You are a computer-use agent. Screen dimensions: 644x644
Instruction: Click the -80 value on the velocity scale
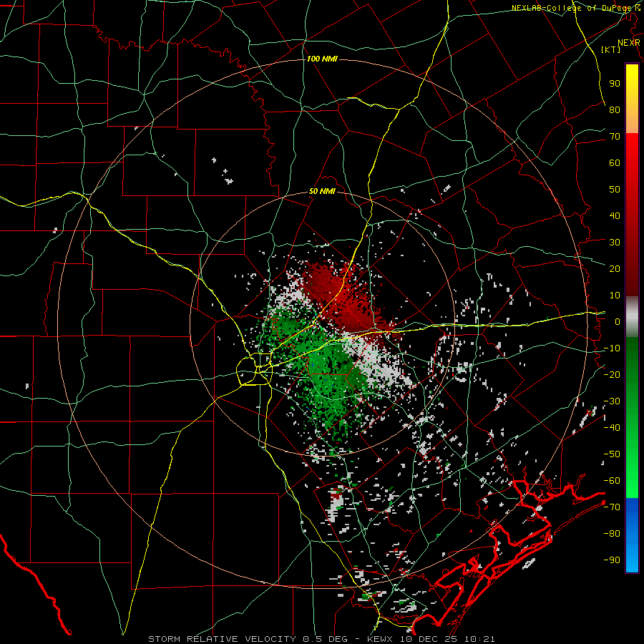click(612, 534)
